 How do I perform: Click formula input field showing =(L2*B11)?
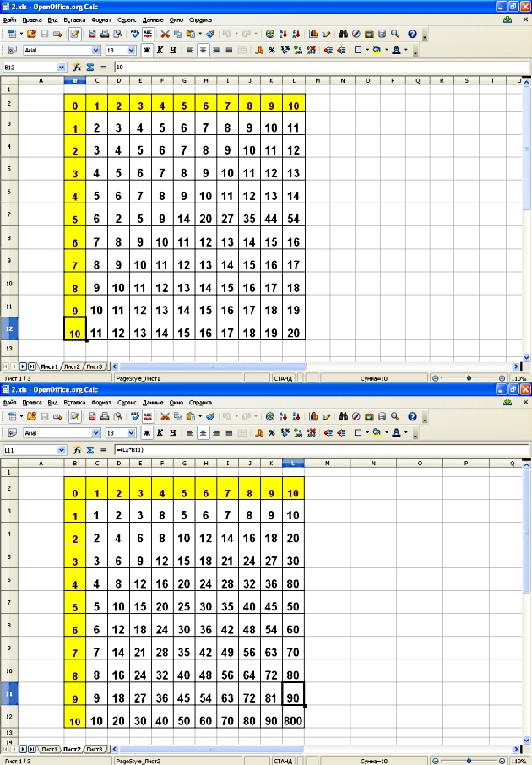(x=321, y=448)
